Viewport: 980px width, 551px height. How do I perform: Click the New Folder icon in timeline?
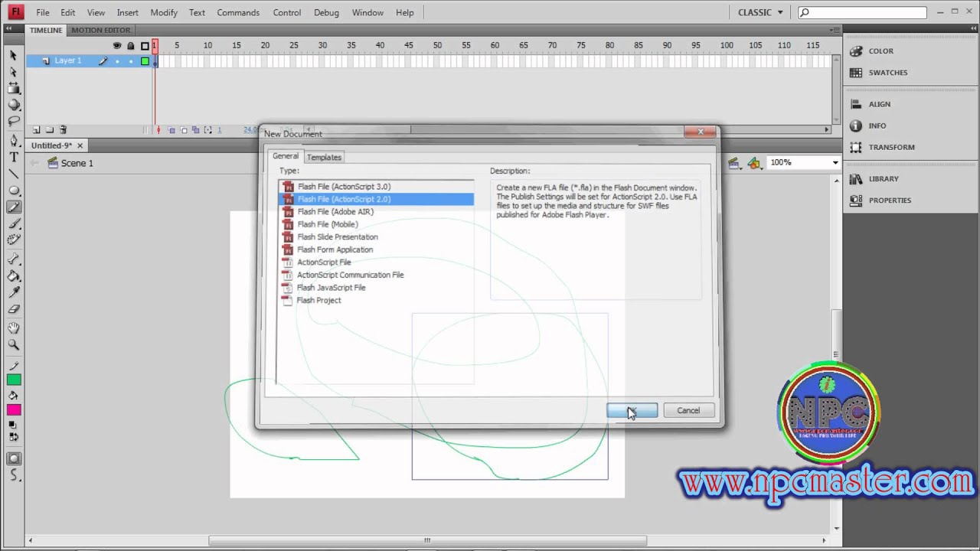click(50, 130)
